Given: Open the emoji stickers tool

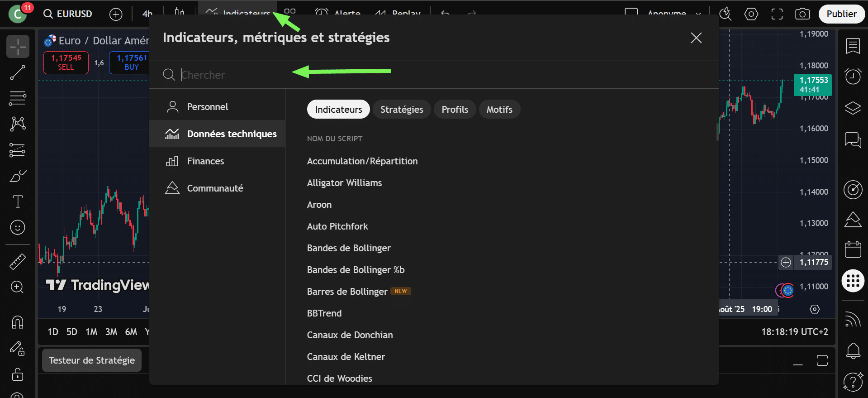Looking at the screenshot, I should pos(18,227).
